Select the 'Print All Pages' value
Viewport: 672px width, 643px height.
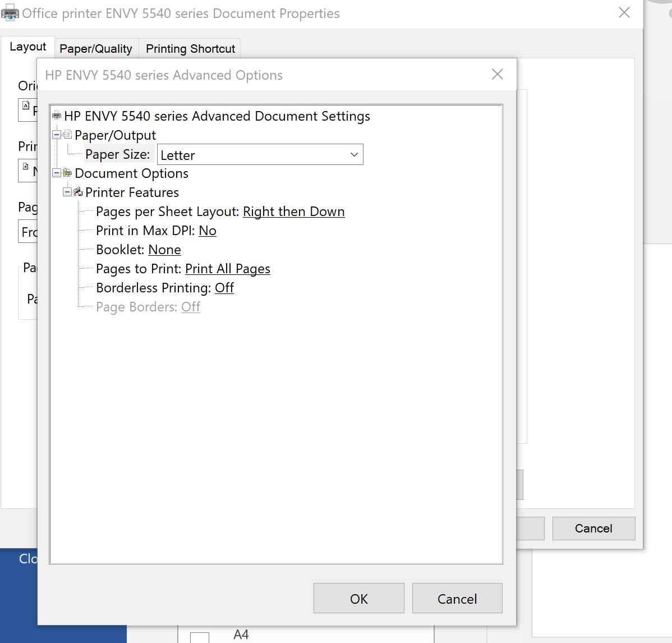coord(227,269)
